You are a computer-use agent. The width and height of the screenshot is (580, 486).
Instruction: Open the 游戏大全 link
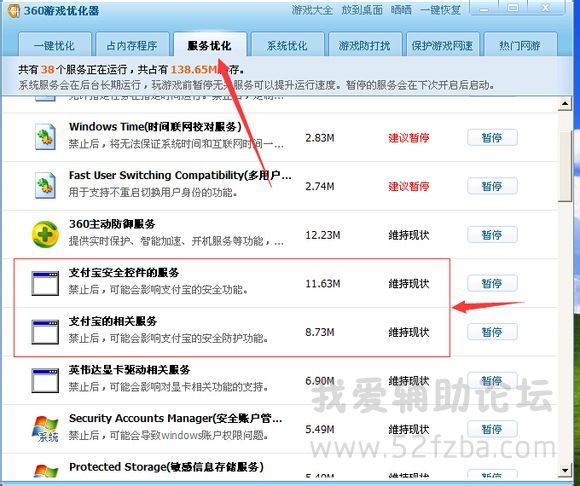[x=312, y=10]
